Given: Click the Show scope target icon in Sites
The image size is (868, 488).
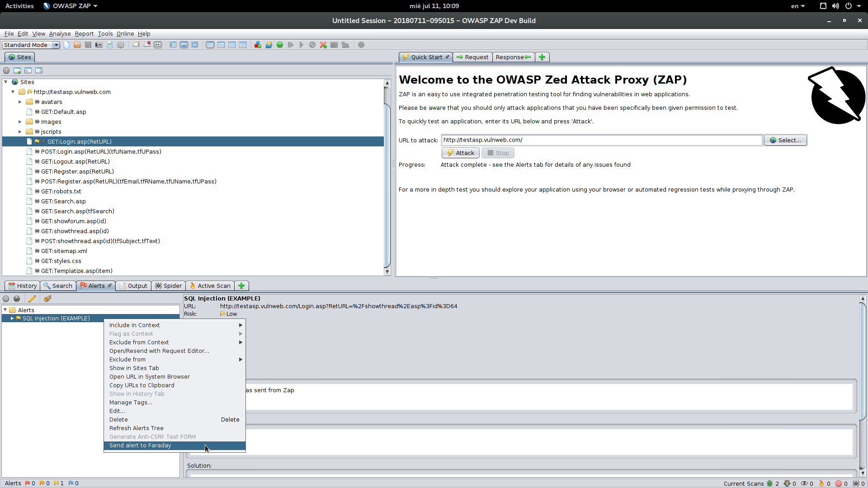Looking at the screenshot, I should 6,70.
